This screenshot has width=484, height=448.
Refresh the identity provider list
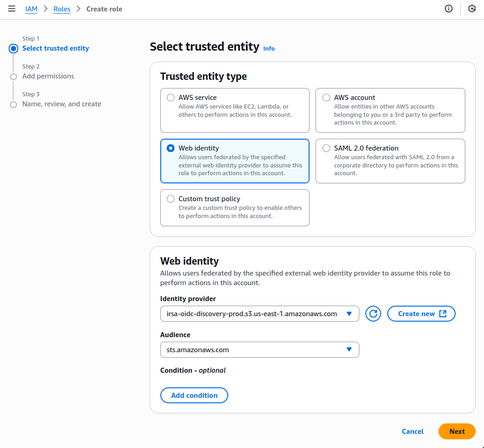[x=373, y=313]
